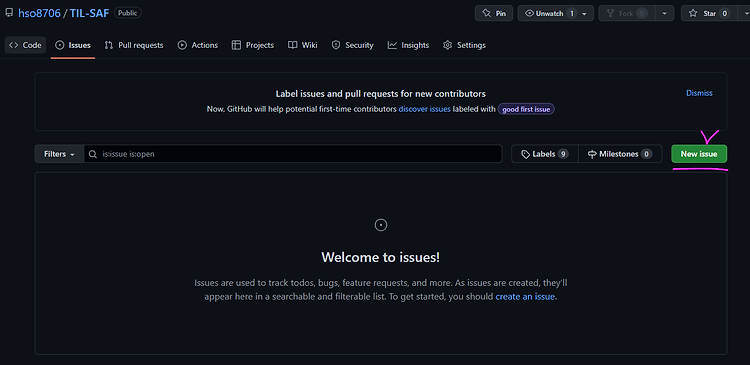Create a New issue with green button
This screenshot has width=750, height=365.
(699, 154)
